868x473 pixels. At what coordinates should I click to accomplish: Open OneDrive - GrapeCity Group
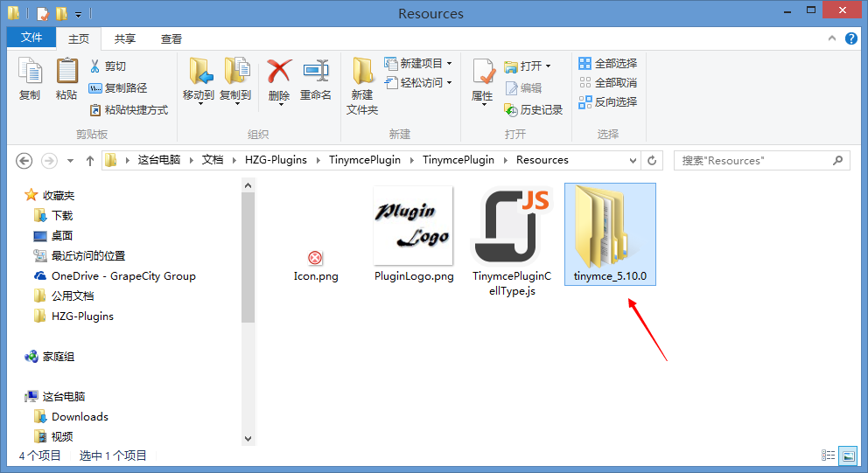point(115,275)
